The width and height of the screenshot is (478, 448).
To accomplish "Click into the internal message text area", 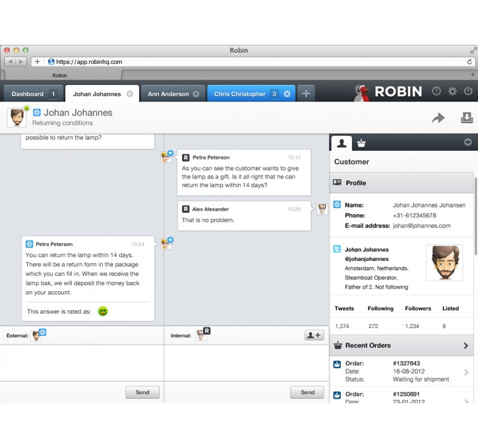I will 247,363.
